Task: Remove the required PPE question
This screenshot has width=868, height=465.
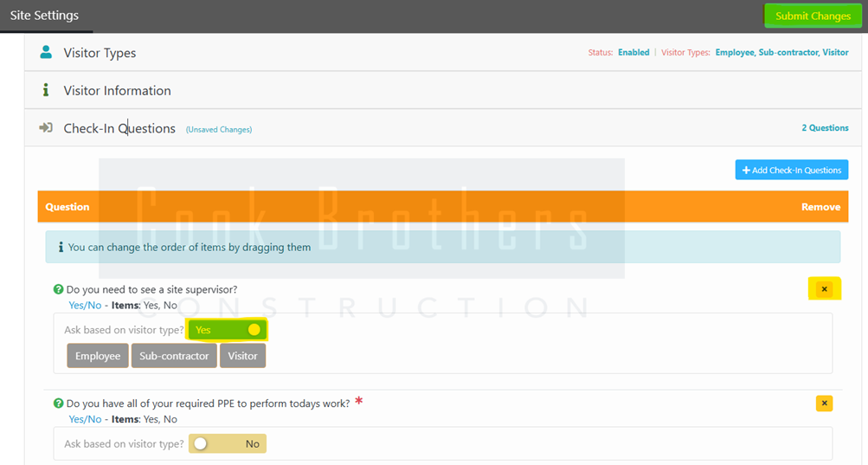Action: (x=824, y=404)
